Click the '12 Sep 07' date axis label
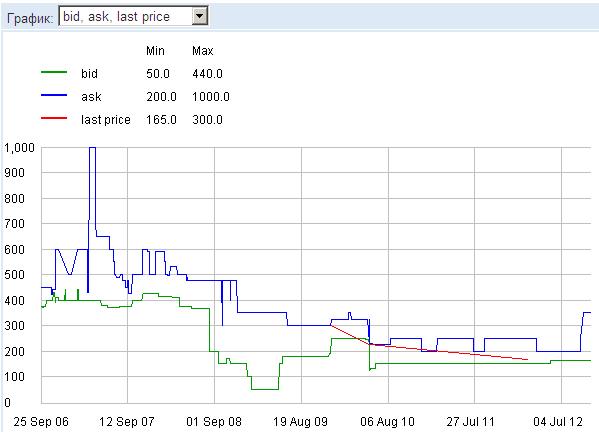599x432 pixels. 127,422
